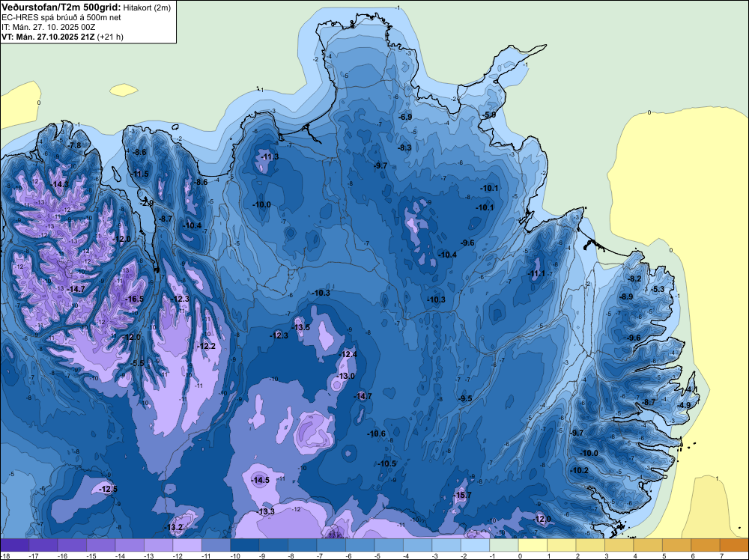The image size is (749, 560).
Task: Click the -2.9 temperature label
Action: 147,203
